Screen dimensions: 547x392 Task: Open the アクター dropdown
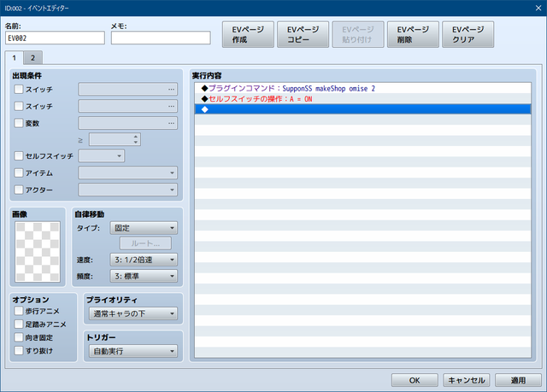tap(127, 190)
